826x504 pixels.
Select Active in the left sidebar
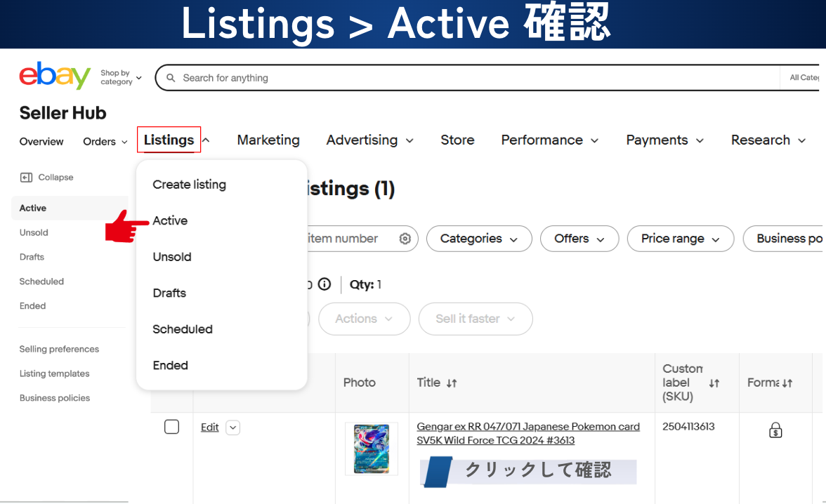click(x=70, y=208)
